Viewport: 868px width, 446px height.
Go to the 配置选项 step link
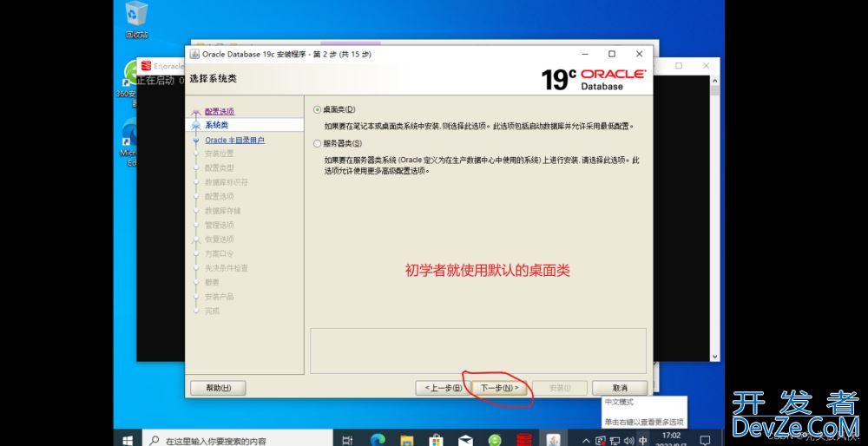pos(220,111)
